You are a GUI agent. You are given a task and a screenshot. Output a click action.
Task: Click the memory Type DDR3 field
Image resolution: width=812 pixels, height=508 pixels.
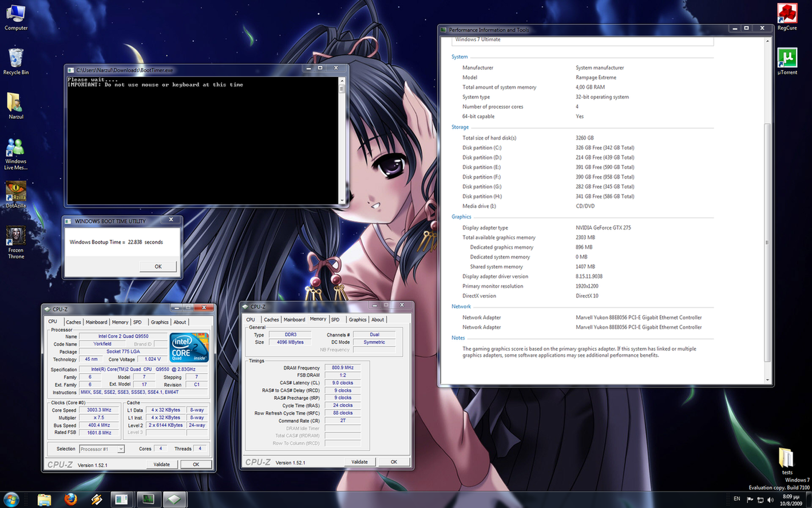click(291, 335)
